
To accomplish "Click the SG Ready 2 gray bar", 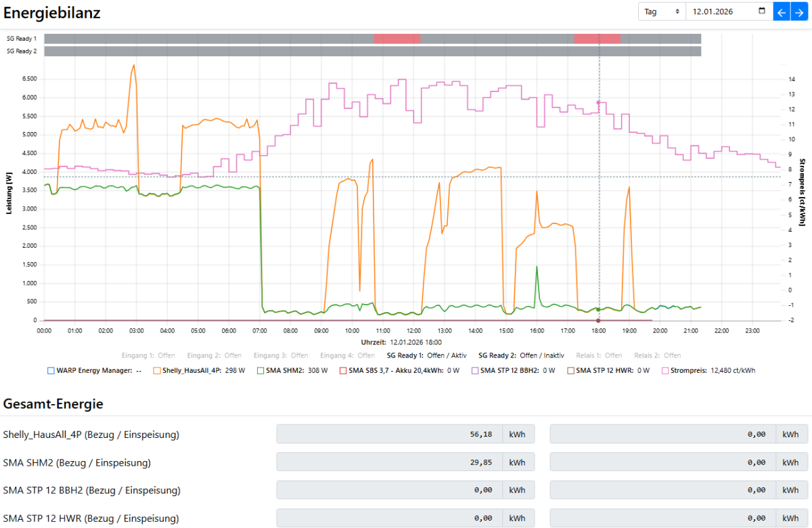I will [x=372, y=51].
